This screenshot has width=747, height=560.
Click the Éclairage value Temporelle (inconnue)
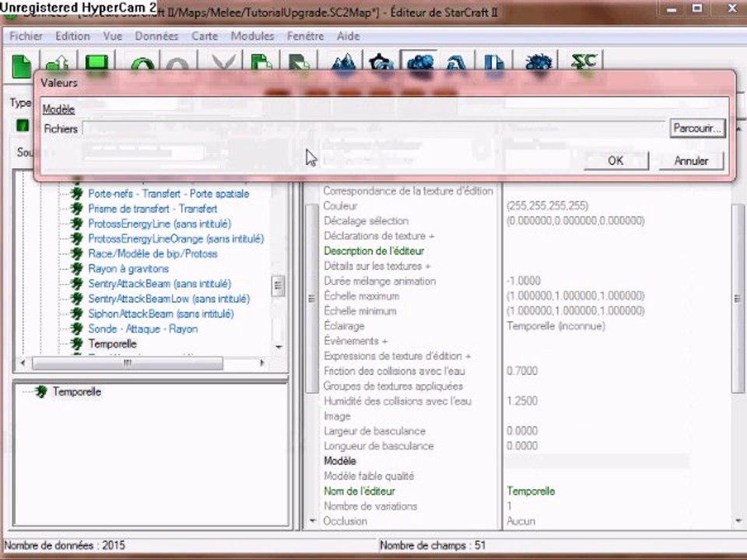[556, 326]
